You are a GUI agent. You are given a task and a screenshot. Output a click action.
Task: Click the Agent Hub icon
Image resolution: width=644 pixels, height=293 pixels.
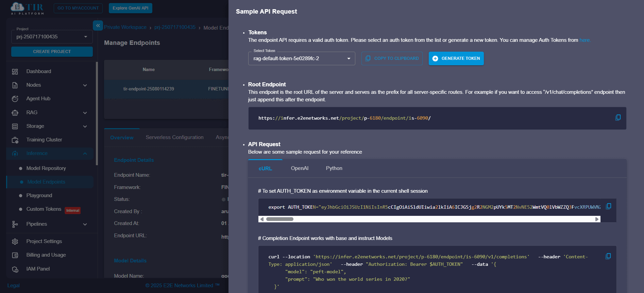tap(15, 99)
